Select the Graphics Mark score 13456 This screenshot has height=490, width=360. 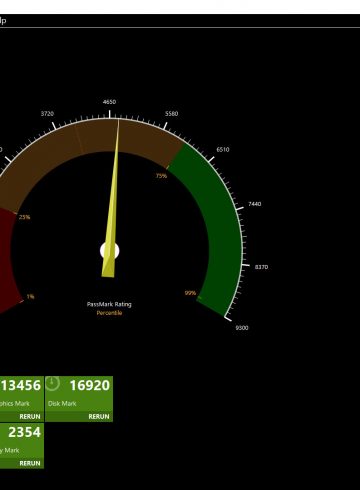[x=21, y=385]
